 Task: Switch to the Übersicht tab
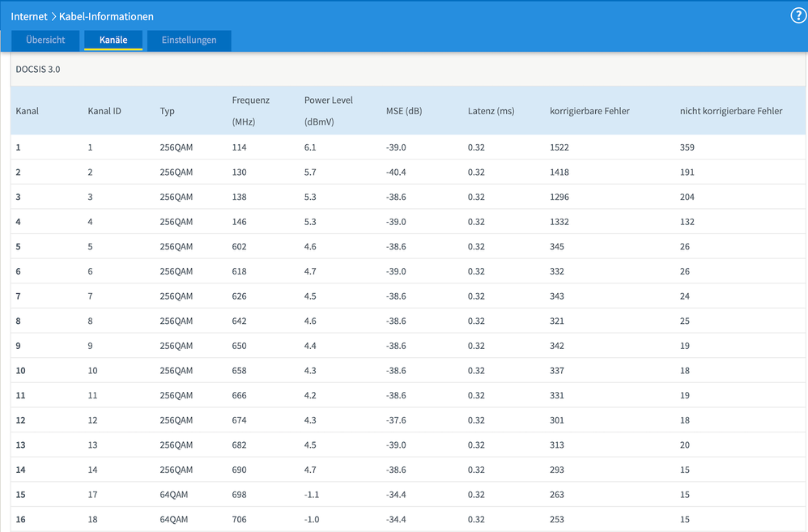click(45, 40)
